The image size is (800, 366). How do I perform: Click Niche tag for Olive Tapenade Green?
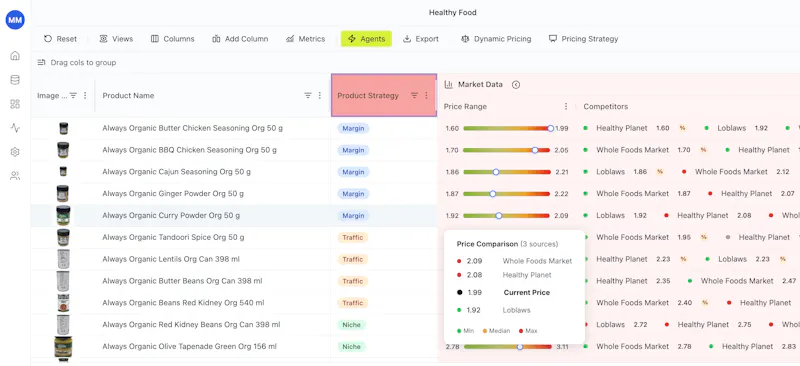(352, 347)
